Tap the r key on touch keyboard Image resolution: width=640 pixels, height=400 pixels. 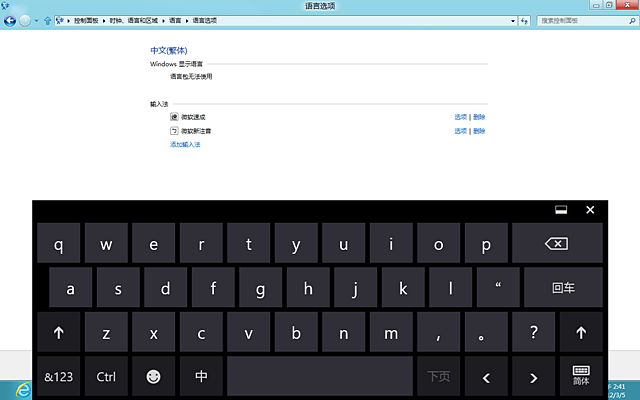point(201,243)
